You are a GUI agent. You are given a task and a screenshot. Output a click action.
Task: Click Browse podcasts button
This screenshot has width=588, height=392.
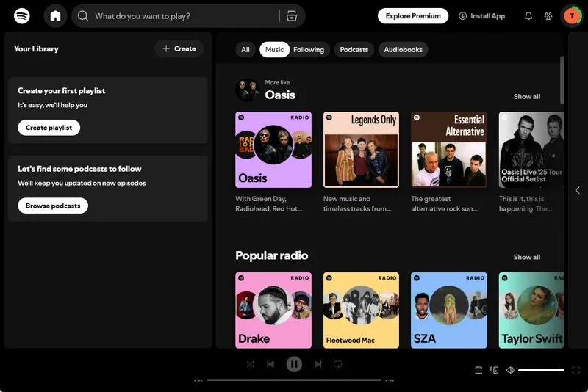point(53,206)
